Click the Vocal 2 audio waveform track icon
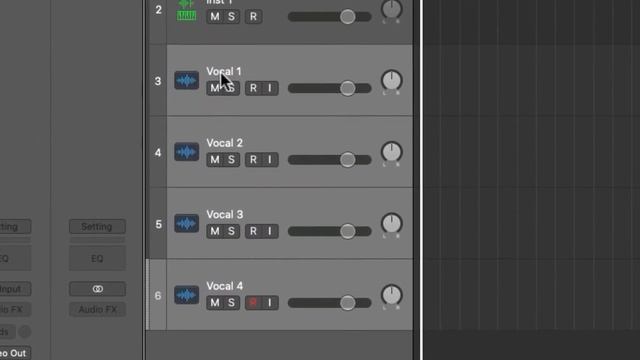 click(187, 152)
